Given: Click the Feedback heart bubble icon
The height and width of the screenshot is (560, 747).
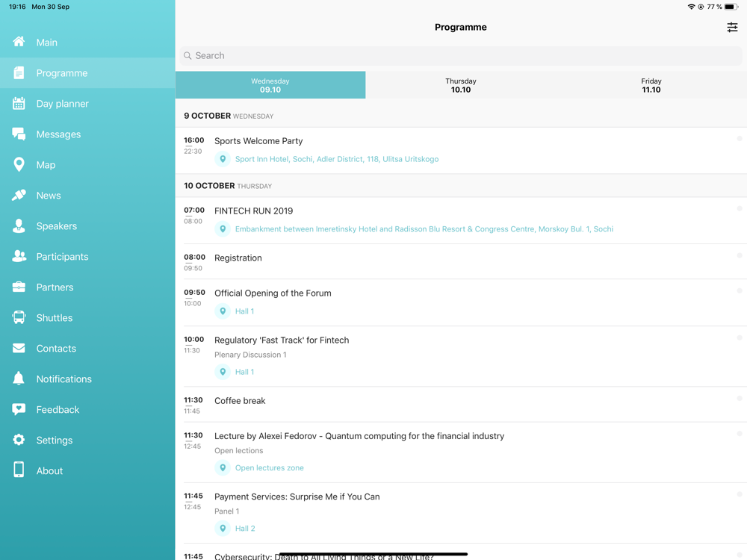Looking at the screenshot, I should click(x=19, y=409).
